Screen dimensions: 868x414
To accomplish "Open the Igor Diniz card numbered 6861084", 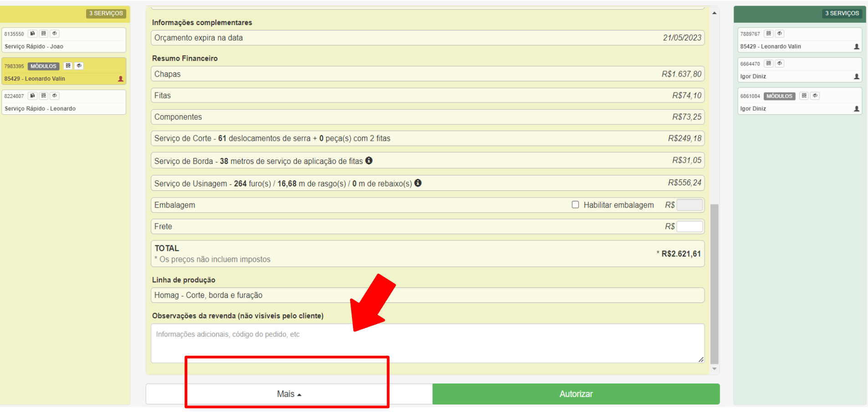I will point(800,101).
